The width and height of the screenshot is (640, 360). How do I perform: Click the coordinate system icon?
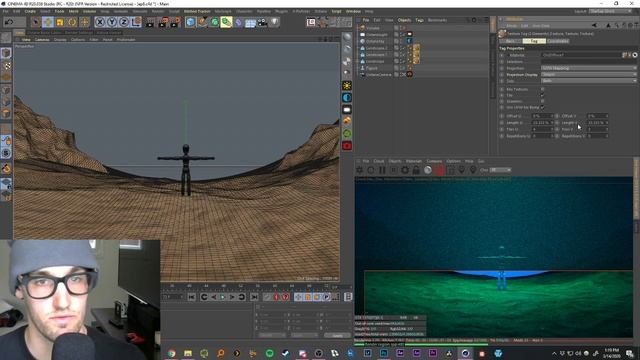(x=136, y=22)
